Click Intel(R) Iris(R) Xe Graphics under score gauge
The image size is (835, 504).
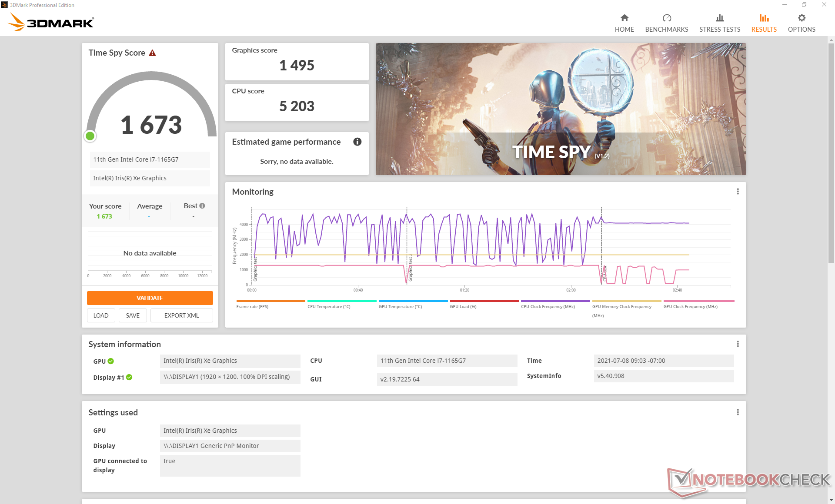tap(150, 178)
